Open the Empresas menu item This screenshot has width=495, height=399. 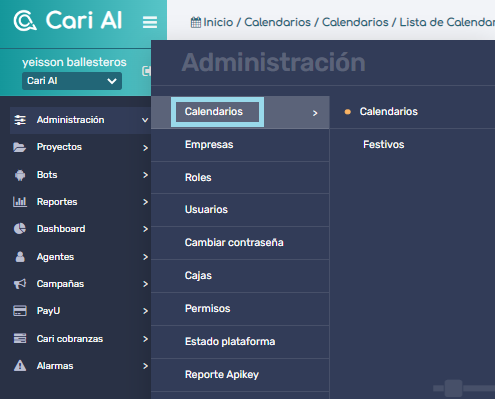[x=240, y=145]
